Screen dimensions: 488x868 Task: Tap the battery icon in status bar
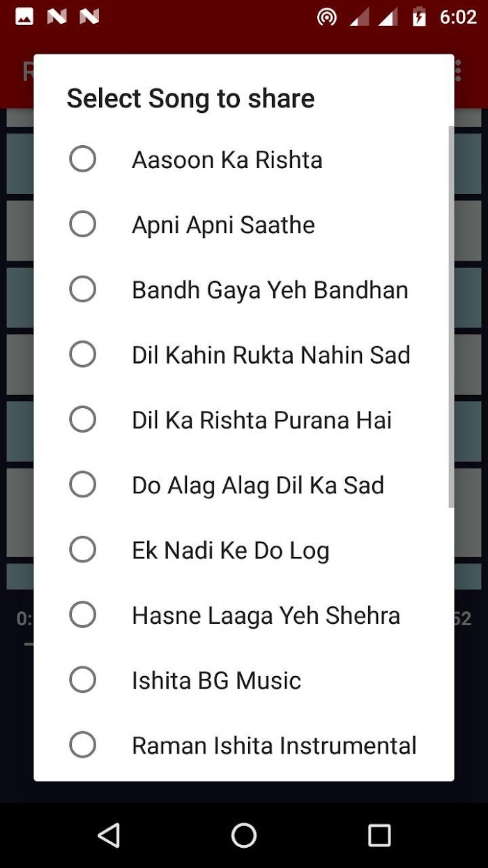coord(419,17)
